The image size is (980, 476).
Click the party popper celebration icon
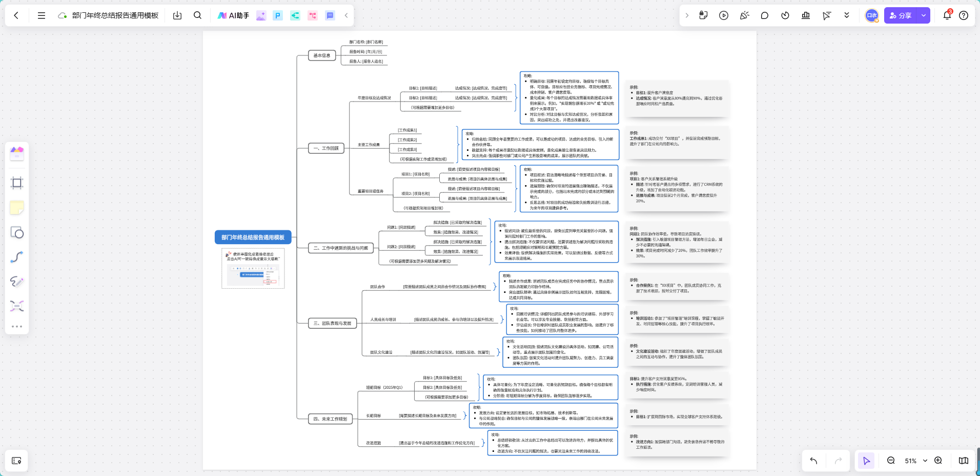[744, 15]
